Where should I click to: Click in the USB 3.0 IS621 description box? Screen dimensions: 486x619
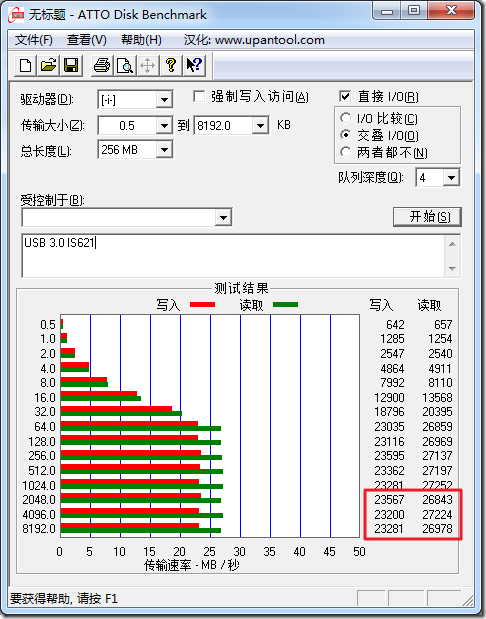point(234,256)
